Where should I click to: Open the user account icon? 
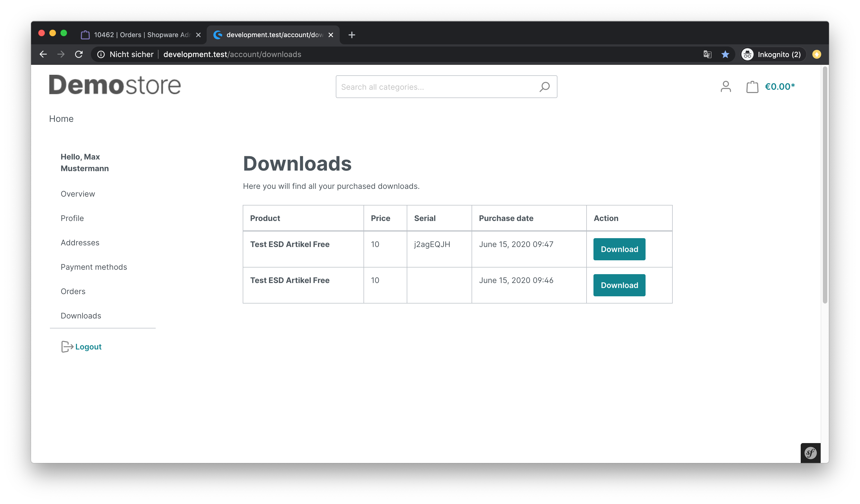[x=726, y=87]
